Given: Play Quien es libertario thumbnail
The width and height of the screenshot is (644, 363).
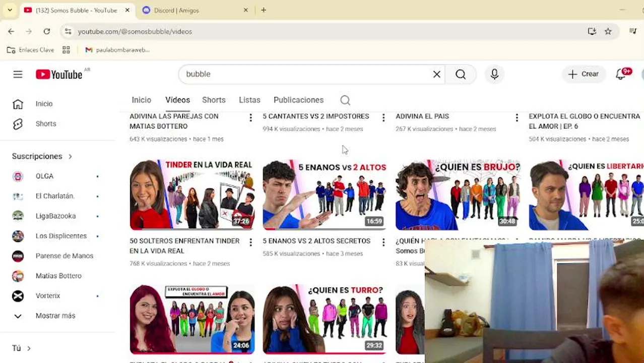Looking at the screenshot, I should pyautogui.click(x=586, y=195).
